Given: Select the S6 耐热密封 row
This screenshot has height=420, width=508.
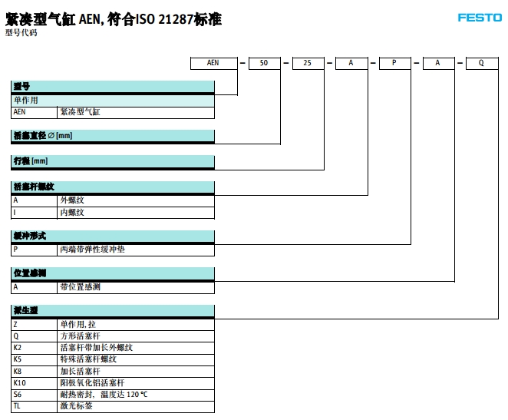Looking at the screenshot, I should [113, 394].
